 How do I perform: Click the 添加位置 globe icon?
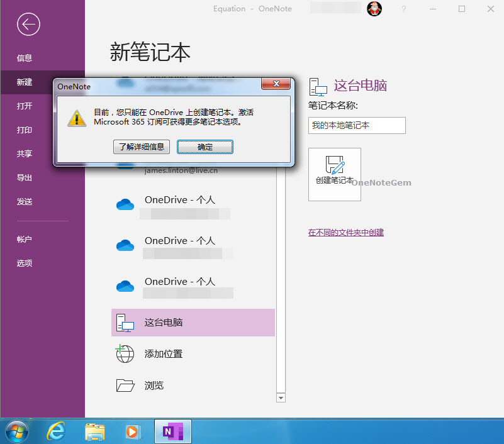(x=125, y=353)
